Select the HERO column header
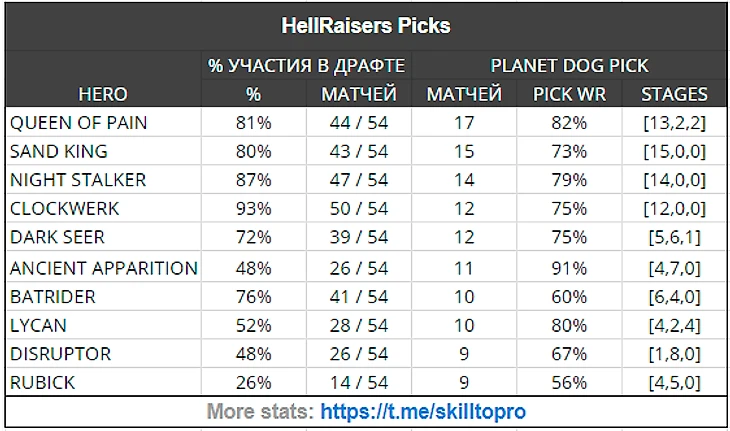This screenshot has width=730, height=431. pos(102,95)
